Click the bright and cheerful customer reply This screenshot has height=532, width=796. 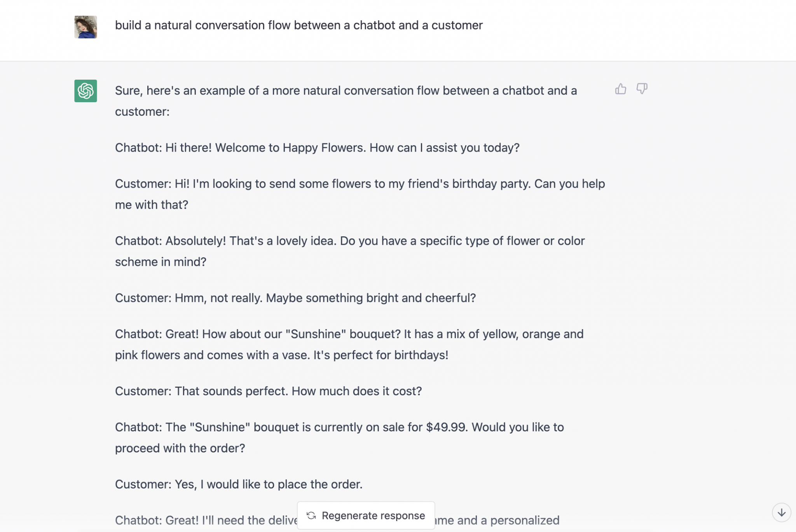point(295,298)
